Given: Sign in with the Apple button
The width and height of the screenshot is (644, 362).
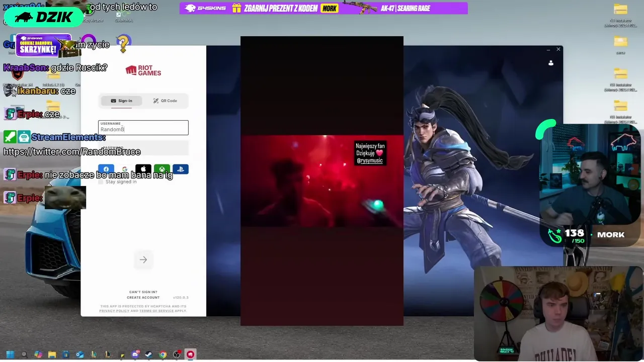Looking at the screenshot, I should tap(143, 169).
